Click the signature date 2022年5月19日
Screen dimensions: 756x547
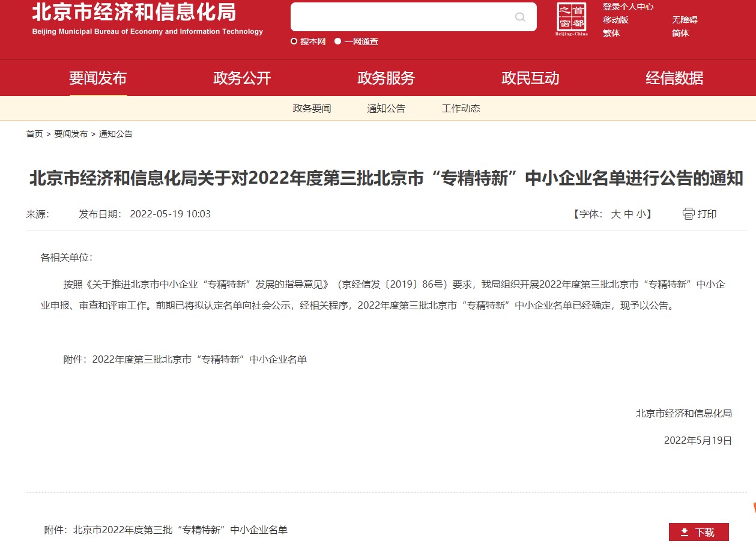coord(698,441)
